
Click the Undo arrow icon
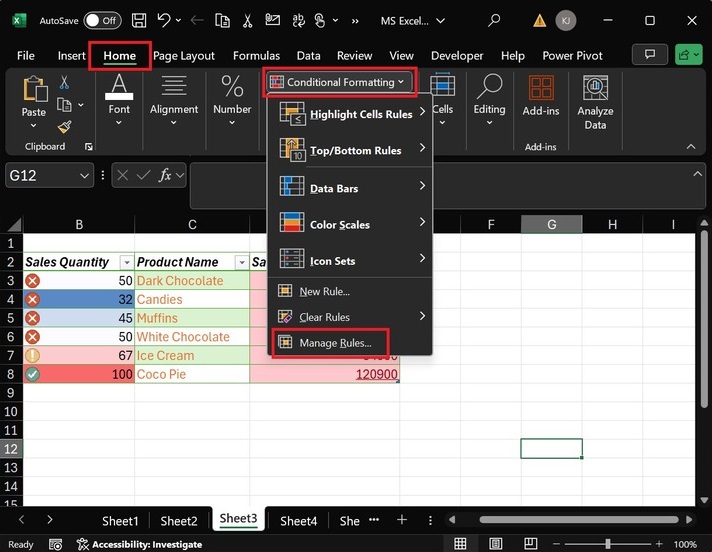[165, 20]
